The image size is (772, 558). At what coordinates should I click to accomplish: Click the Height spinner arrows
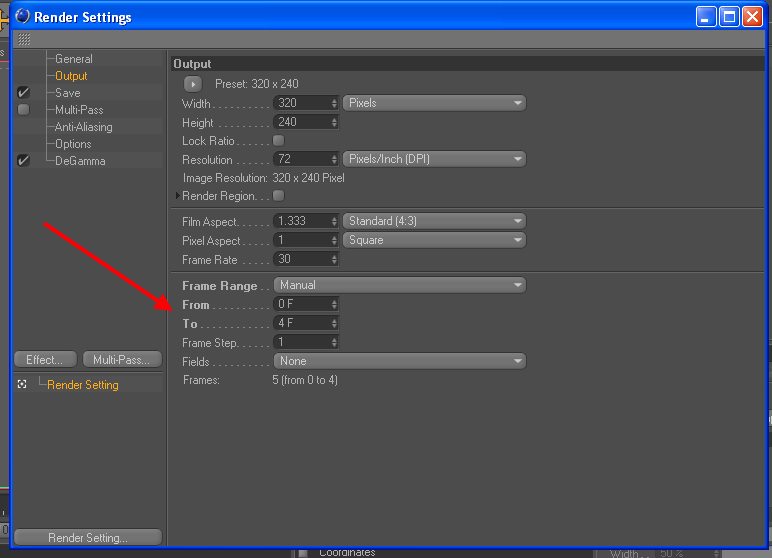coord(334,122)
